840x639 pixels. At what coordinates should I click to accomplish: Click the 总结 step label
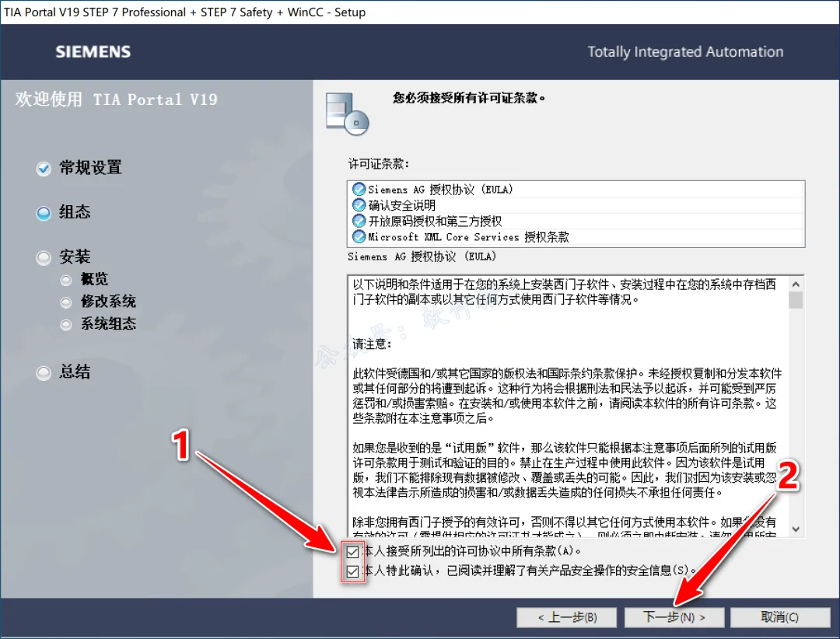pyautogui.click(x=75, y=372)
